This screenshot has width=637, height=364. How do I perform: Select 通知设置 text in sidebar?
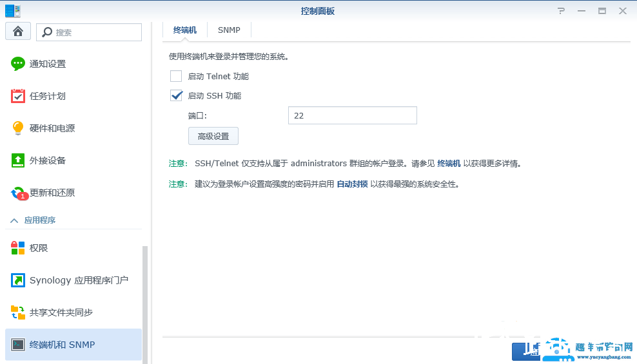[48, 64]
